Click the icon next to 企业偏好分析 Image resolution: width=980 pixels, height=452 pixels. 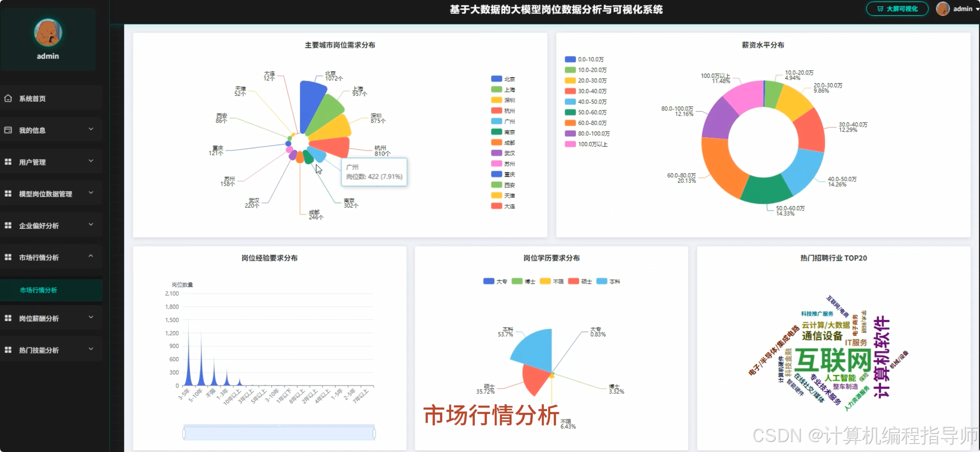[8, 225]
